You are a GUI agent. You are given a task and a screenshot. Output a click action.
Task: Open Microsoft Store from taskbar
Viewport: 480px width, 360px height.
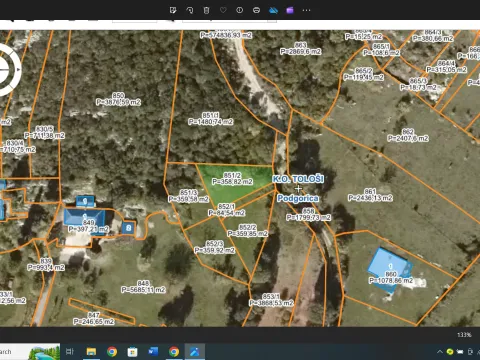pyautogui.click(x=133, y=351)
